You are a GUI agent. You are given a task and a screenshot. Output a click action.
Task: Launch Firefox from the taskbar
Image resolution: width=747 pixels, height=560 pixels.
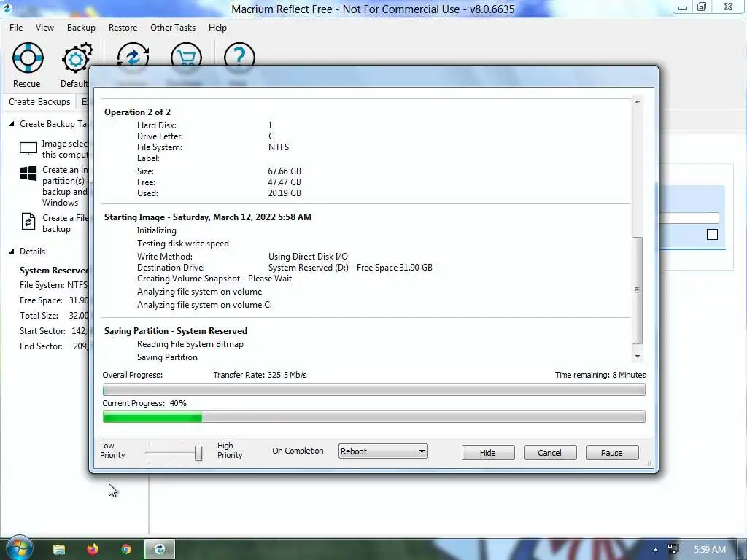coord(93,549)
